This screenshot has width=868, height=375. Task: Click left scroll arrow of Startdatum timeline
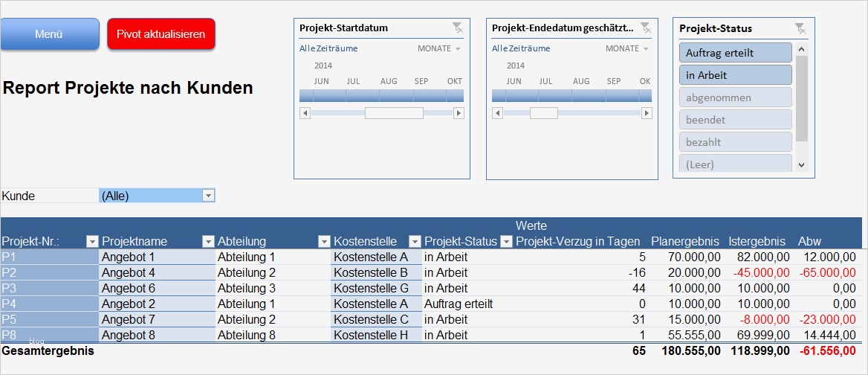(x=305, y=113)
